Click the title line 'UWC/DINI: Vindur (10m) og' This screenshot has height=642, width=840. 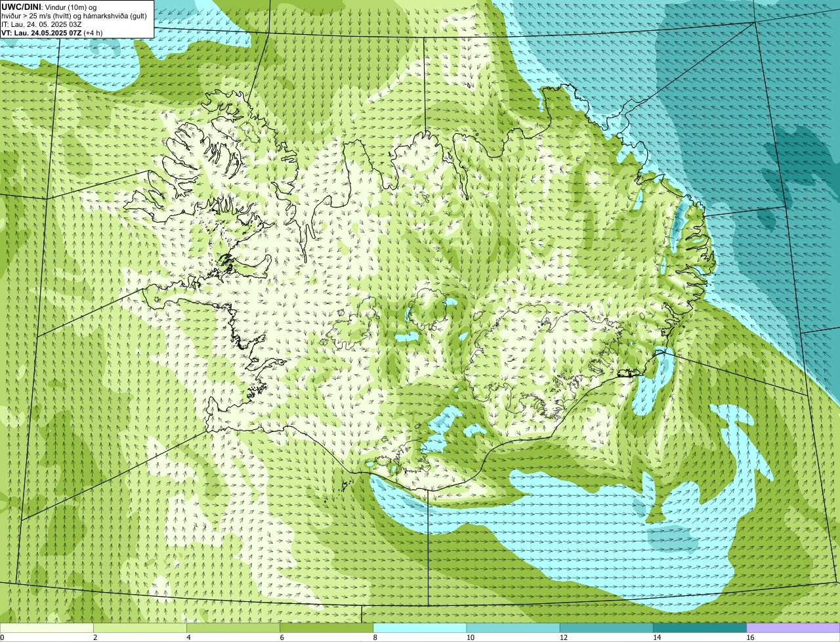click(49, 7)
